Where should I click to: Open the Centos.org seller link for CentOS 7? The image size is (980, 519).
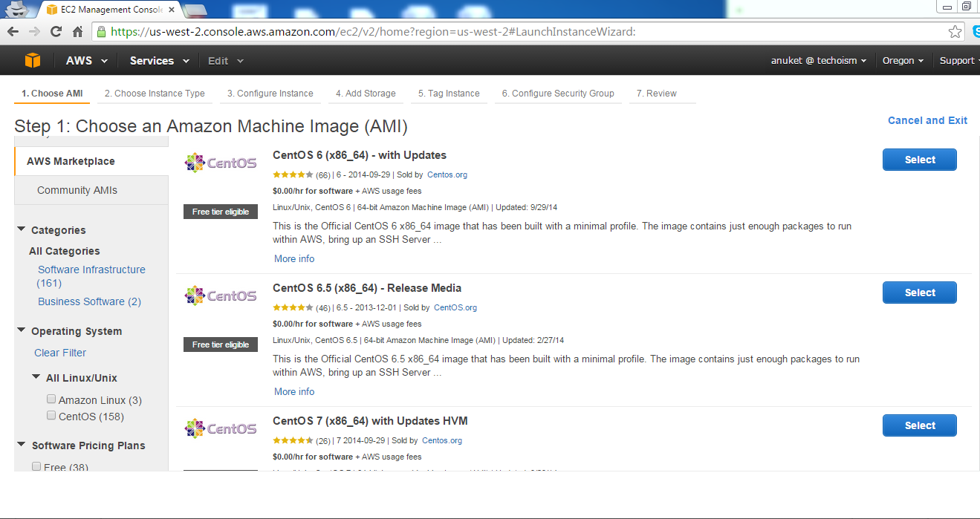441,440
